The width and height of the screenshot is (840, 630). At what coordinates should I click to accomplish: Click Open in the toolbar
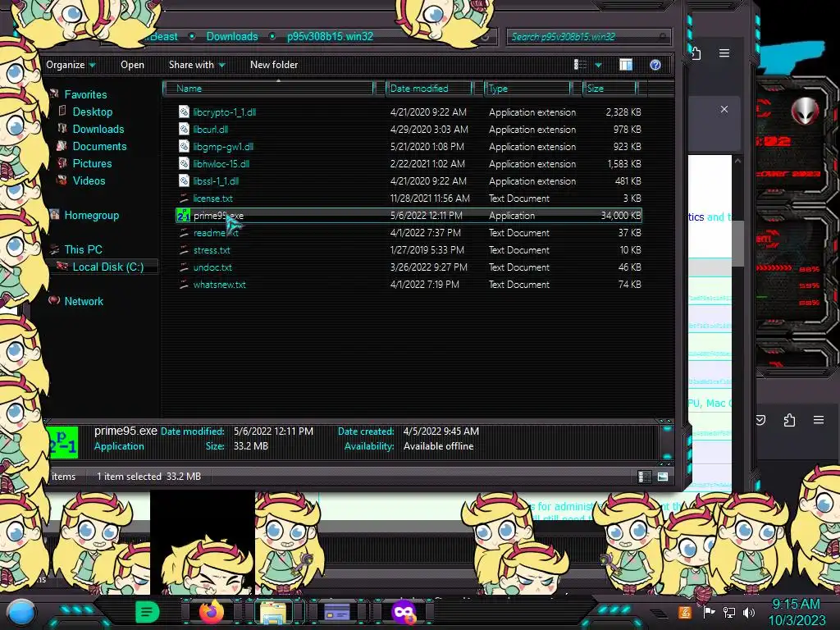132,65
